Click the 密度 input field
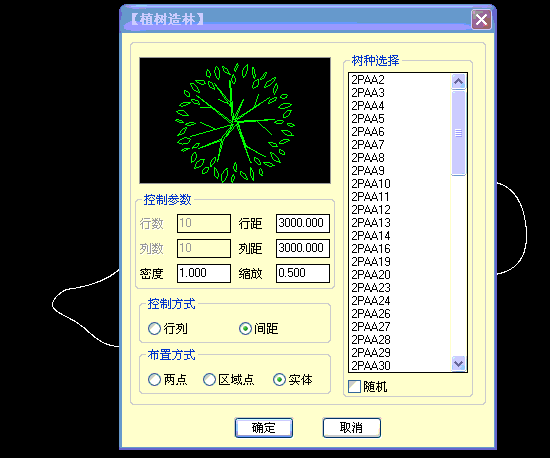550x458 pixels. (x=204, y=273)
